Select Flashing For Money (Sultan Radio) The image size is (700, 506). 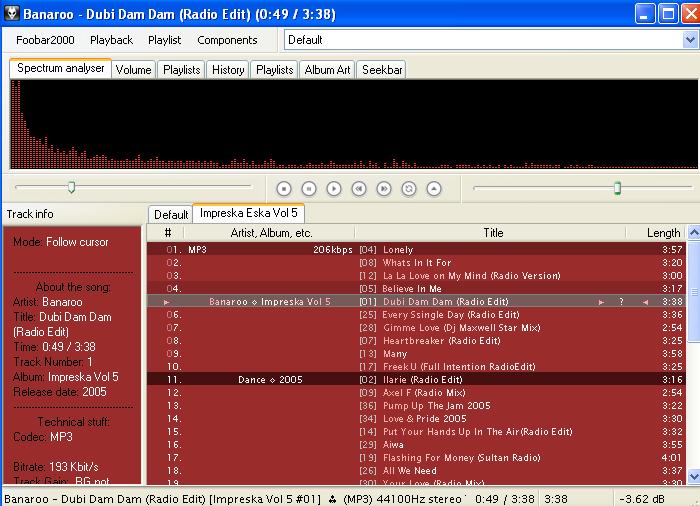pos(416,457)
